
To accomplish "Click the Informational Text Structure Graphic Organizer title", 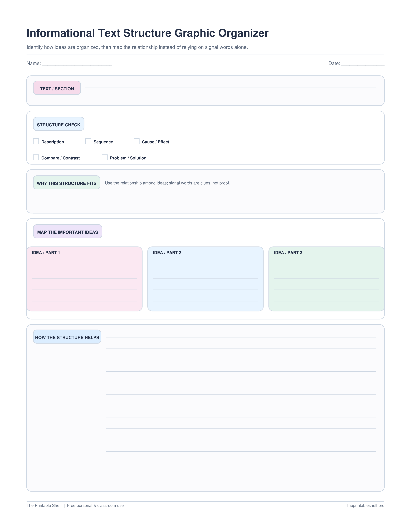I will 147,33.
